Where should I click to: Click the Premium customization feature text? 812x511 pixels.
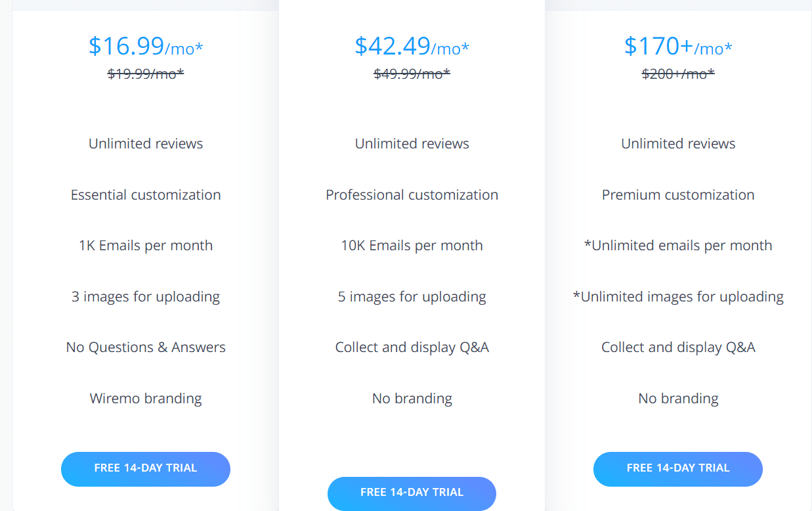tap(677, 194)
